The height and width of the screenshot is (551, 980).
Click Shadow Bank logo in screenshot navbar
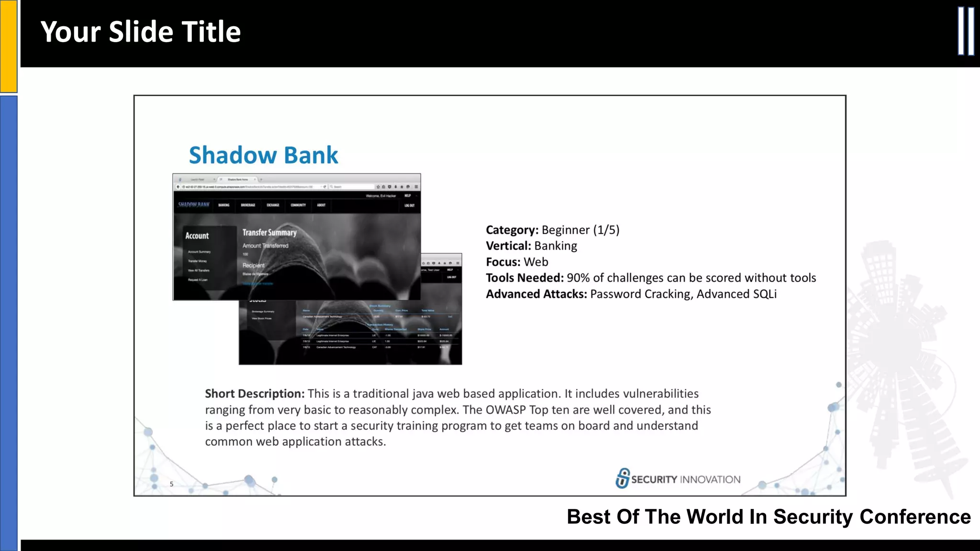[x=193, y=205]
